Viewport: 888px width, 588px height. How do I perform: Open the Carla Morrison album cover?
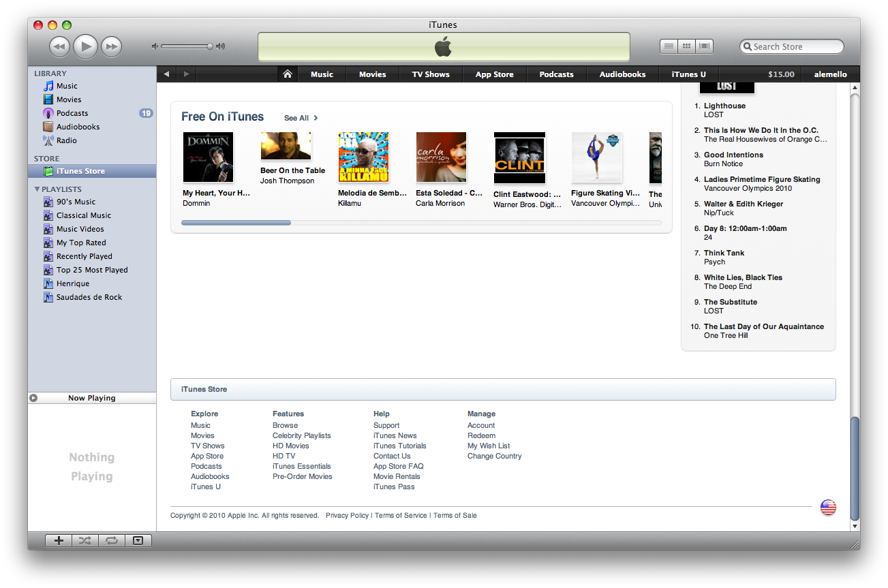(x=441, y=157)
